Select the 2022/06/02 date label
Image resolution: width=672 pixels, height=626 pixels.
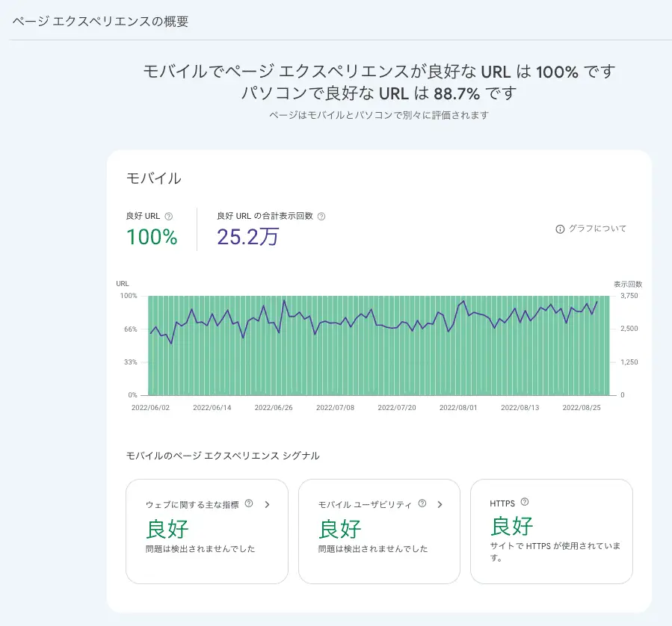[149, 407]
